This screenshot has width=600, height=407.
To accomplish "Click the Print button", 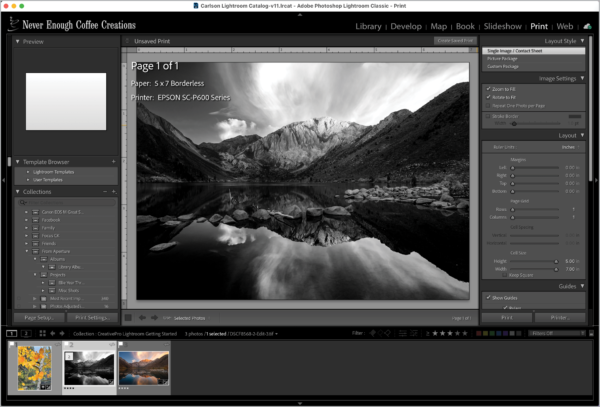I will [507, 317].
